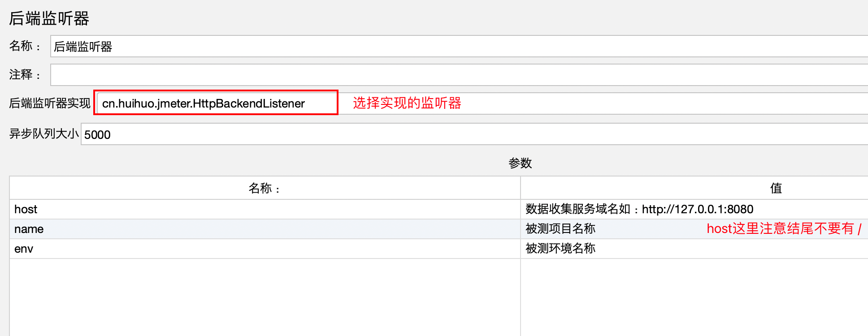The image size is (868, 336).
Task: Click the 参数 section label above table
Action: tap(520, 163)
